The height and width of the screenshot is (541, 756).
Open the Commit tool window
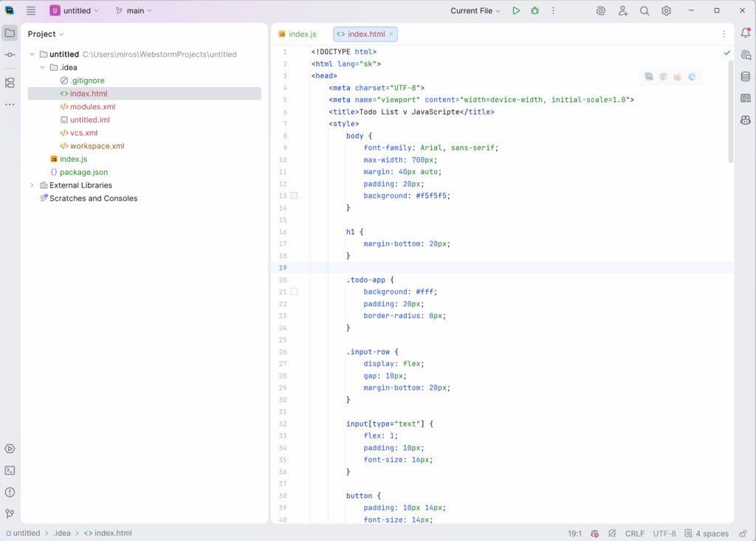pyautogui.click(x=10, y=55)
